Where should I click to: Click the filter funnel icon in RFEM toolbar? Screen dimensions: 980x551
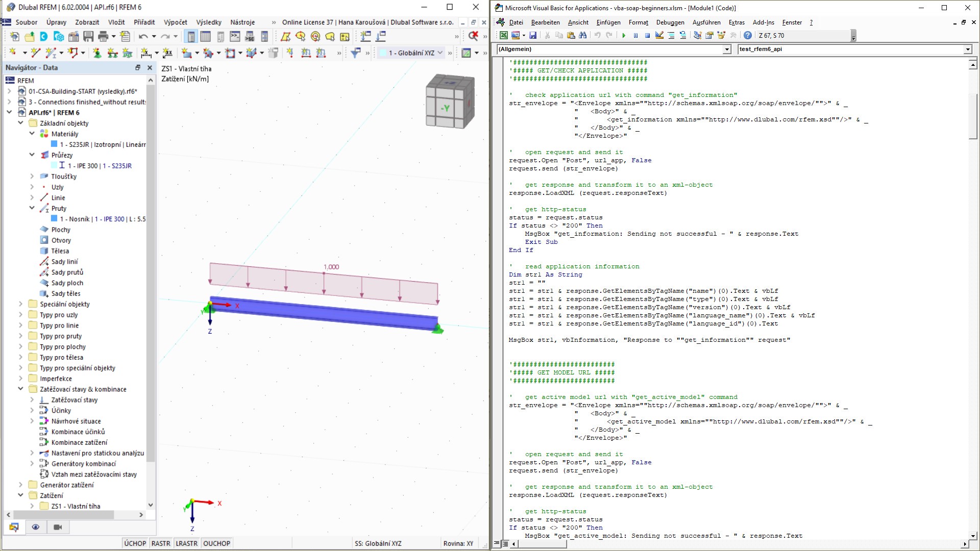(x=356, y=53)
